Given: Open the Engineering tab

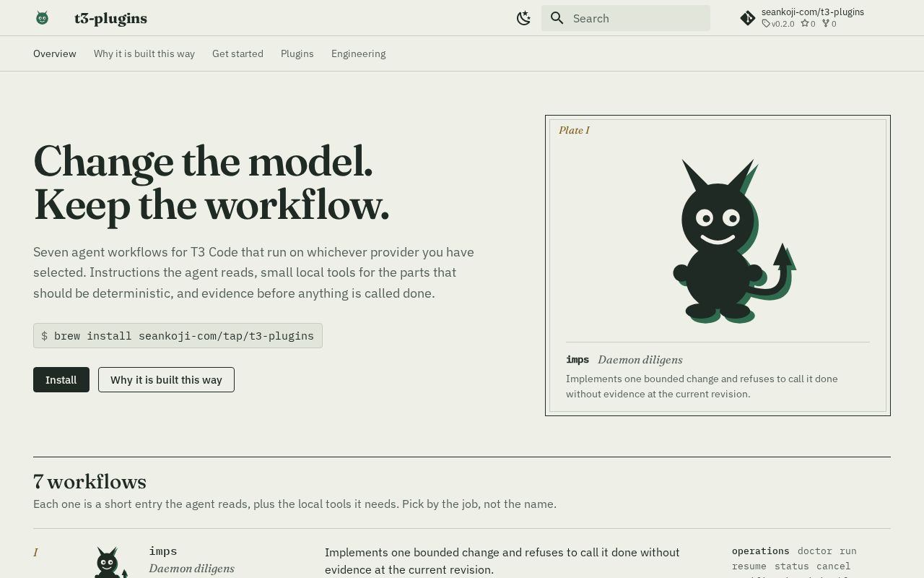Looking at the screenshot, I should pyautogui.click(x=358, y=53).
